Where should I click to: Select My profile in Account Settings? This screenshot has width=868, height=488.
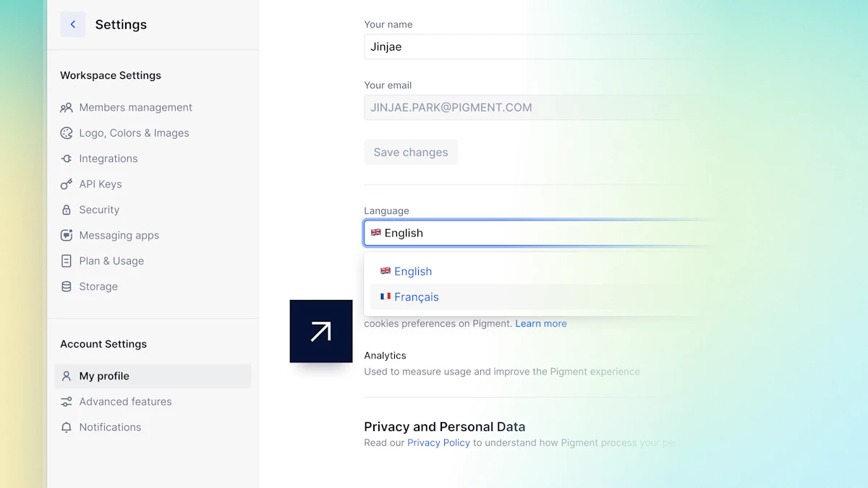click(104, 376)
